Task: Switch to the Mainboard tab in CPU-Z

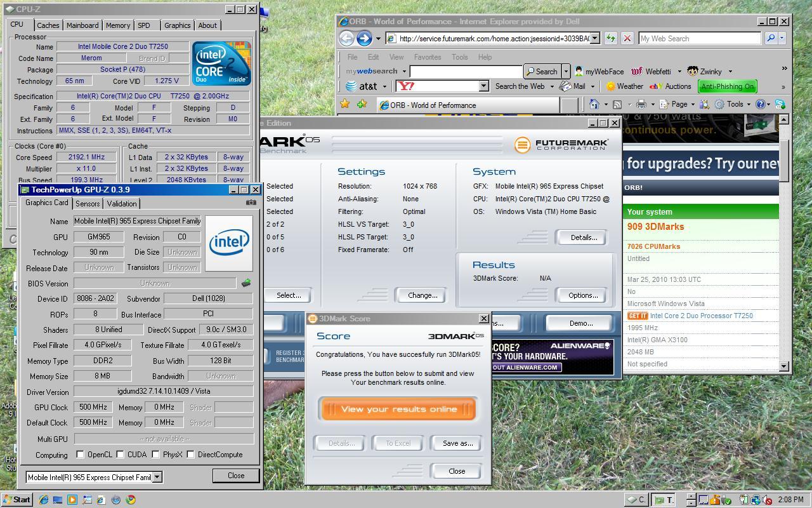Action: coord(82,25)
